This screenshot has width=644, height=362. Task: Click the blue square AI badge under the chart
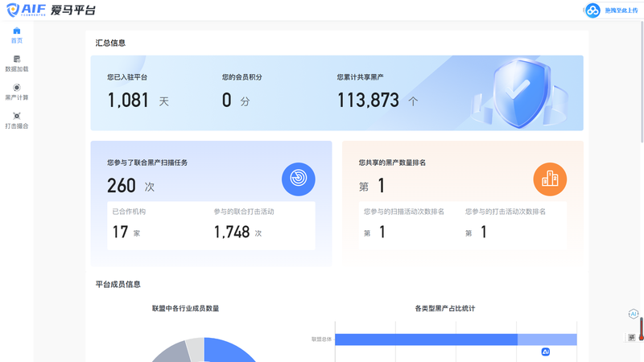pyautogui.click(x=546, y=352)
